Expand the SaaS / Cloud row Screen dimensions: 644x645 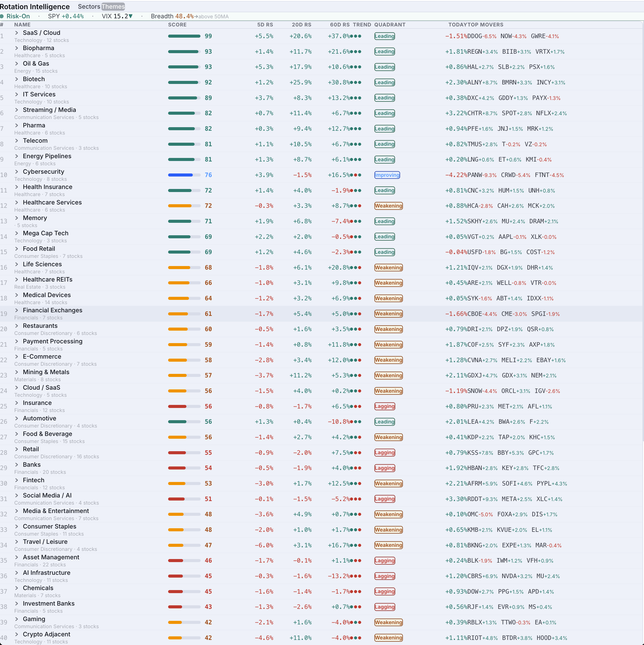[x=17, y=33]
